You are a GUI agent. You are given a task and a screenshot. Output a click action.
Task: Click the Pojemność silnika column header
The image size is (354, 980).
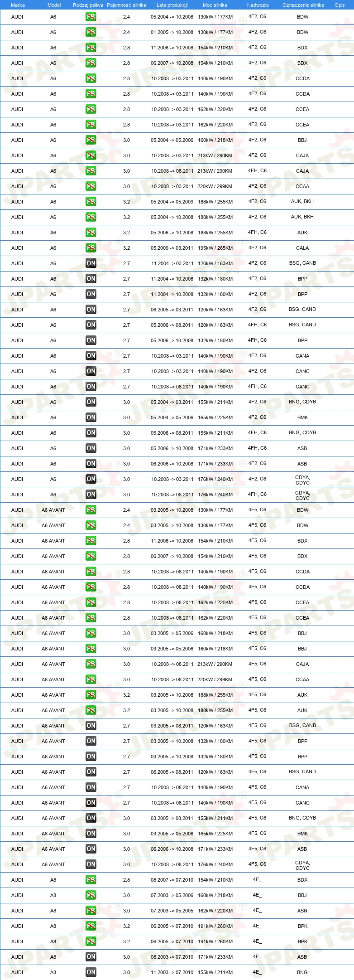(x=126, y=5)
